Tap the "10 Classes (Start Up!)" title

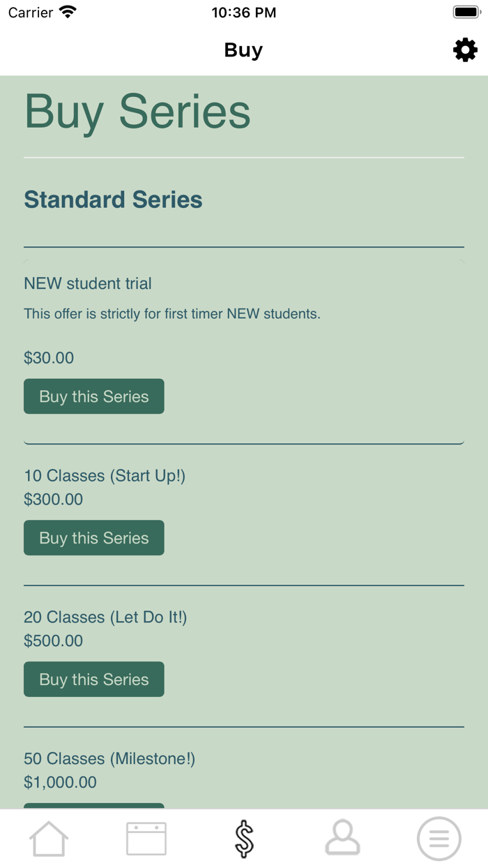coord(105,476)
